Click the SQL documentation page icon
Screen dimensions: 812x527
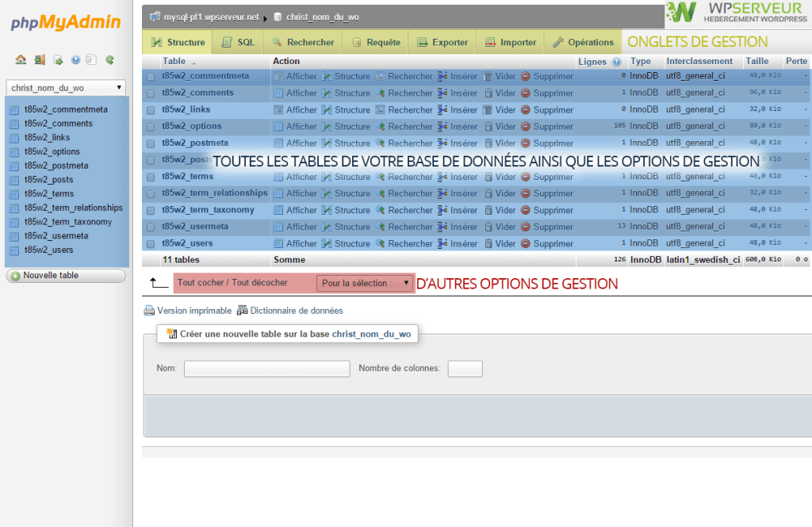91,59
